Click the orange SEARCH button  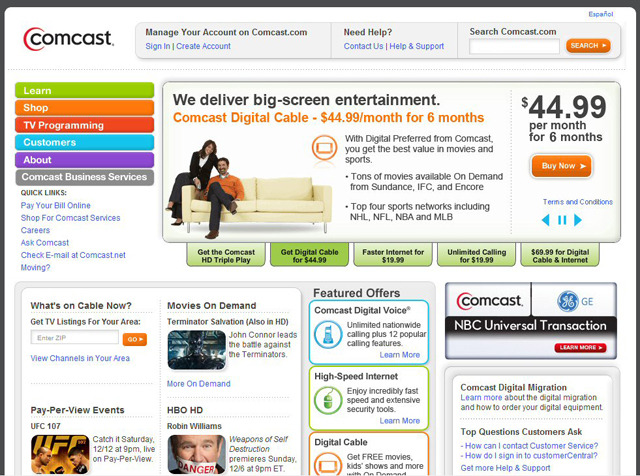(588, 46)
